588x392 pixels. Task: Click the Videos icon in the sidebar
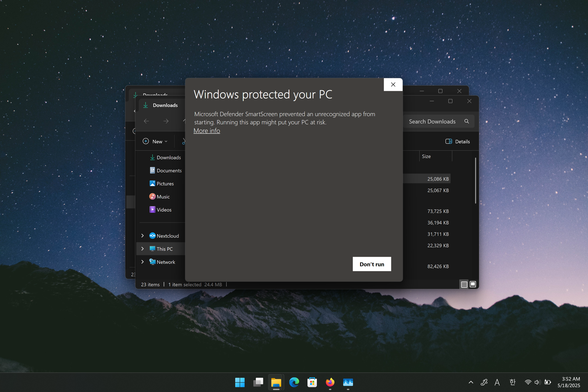[152, 209]
